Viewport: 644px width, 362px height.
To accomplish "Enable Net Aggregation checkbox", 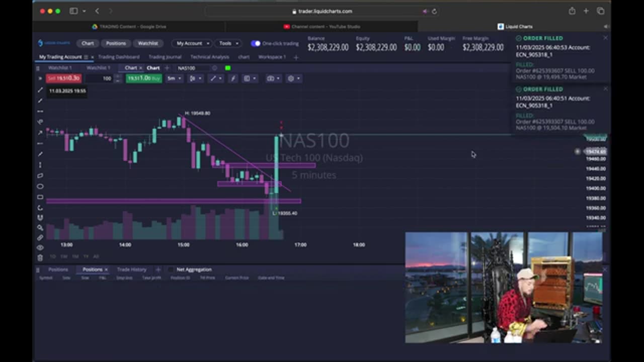I will point(171,269).
